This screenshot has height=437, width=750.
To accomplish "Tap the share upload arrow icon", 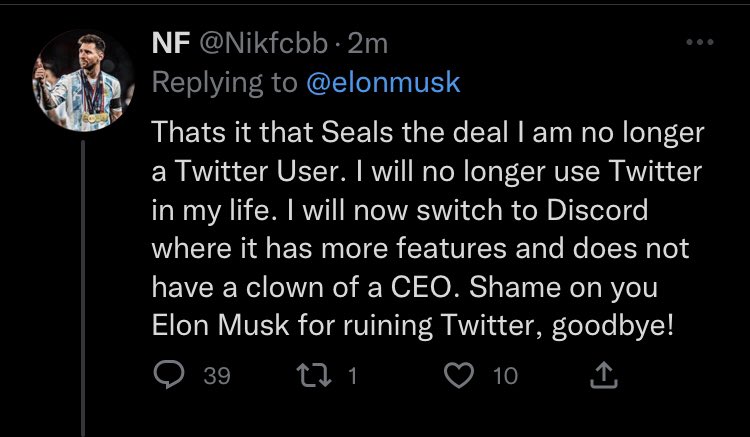I will 607,375.
